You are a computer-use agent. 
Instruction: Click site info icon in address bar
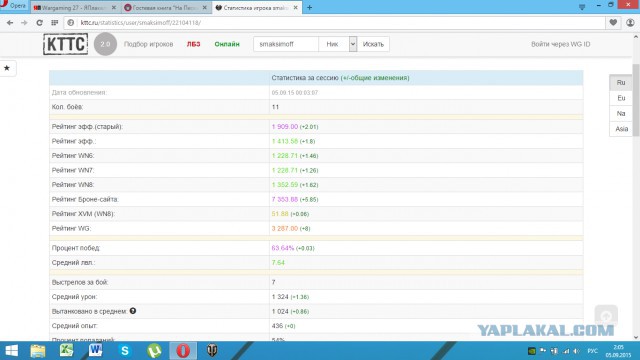(71, 23)
